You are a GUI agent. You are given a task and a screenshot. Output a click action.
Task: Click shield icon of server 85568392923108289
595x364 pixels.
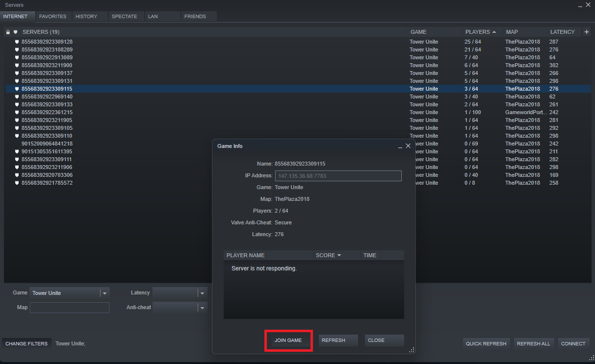(x=17, y=49)
